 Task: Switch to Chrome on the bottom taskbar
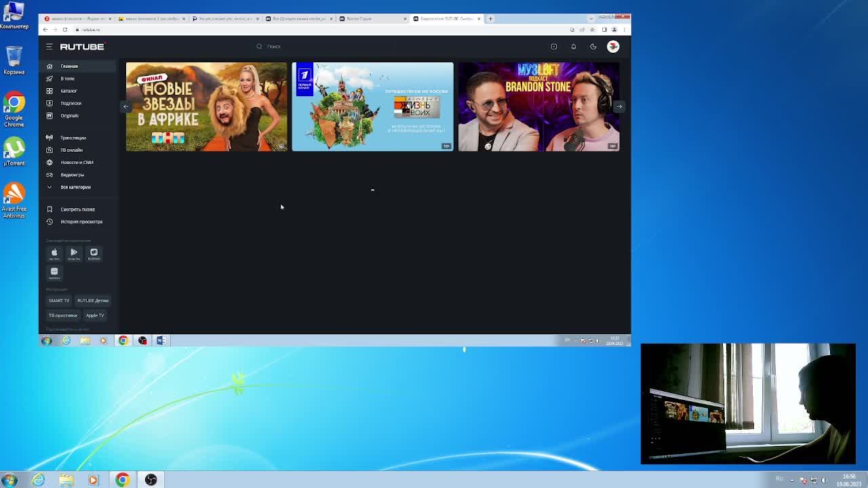coord(122,480)
